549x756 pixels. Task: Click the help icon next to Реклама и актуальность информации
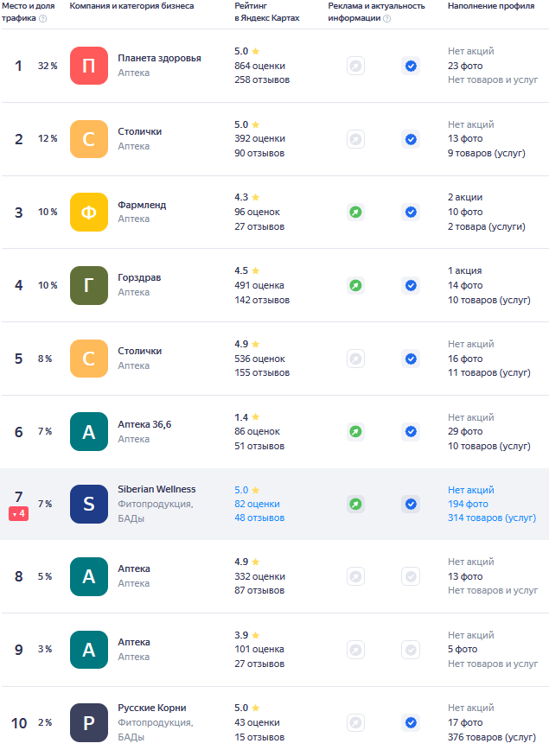pos(387,18)
